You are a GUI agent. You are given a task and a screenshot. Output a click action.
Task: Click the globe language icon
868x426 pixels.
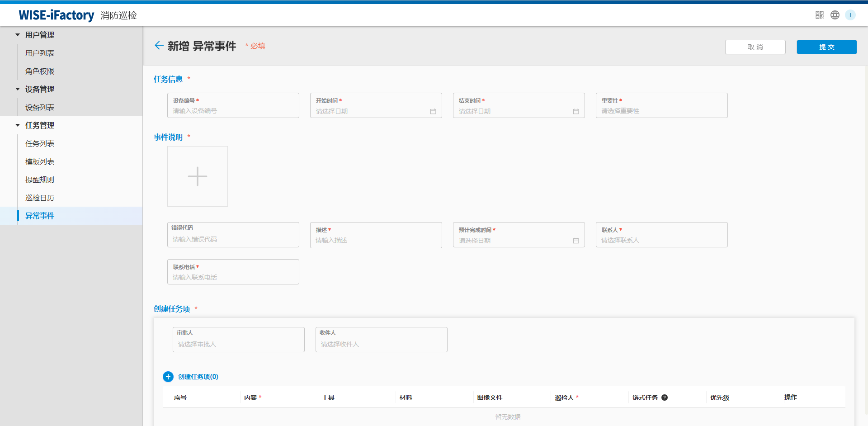[x=835, y=15]
